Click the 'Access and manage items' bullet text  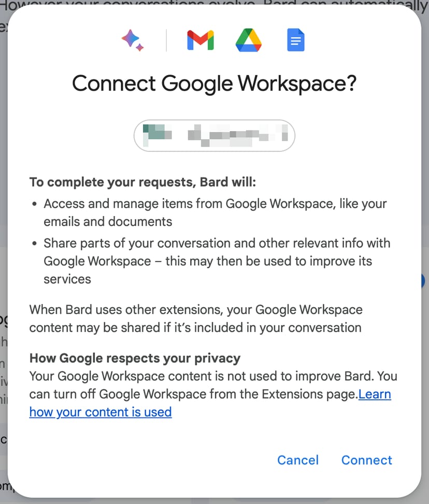[x=214, y=204]
